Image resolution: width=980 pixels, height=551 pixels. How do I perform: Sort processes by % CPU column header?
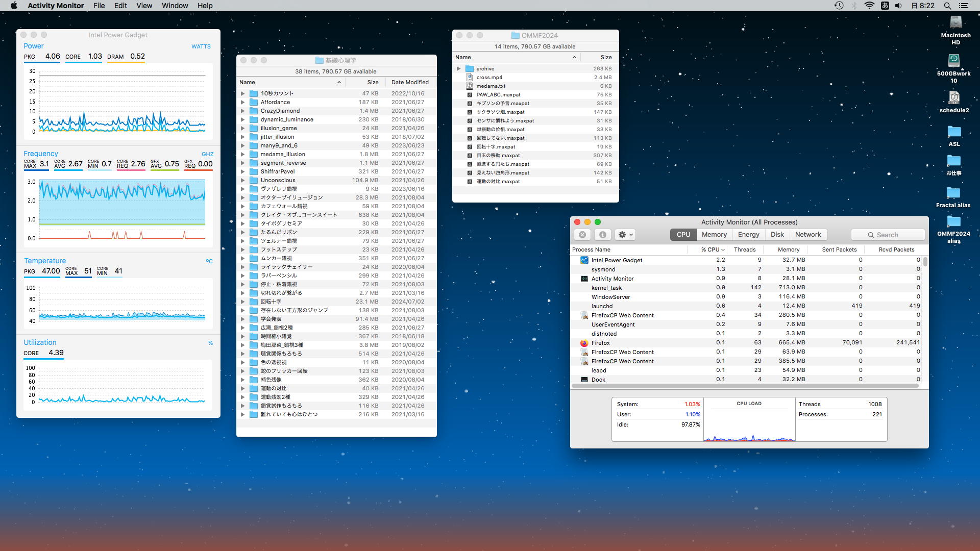pos(712,249)
